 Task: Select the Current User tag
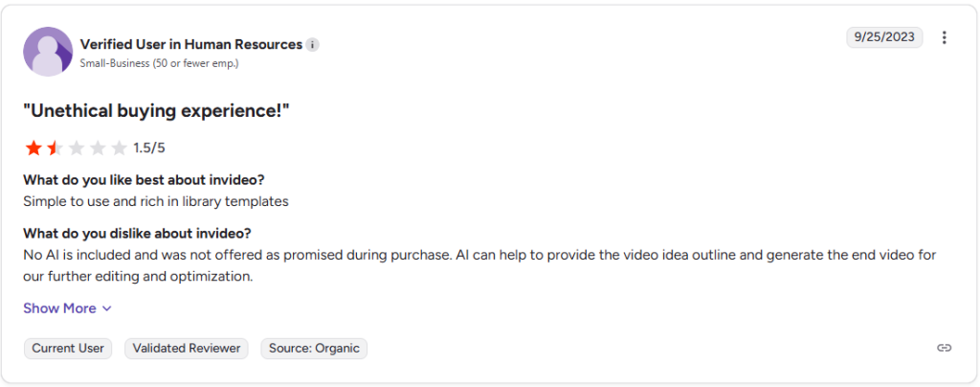tap(68, 349)
